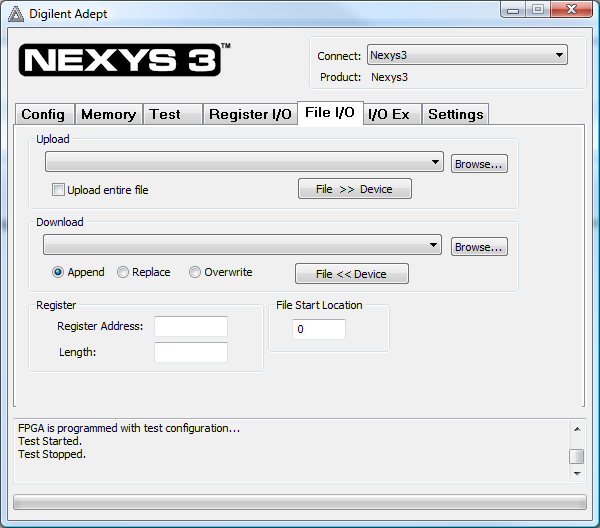Open the Settings tab
The height and width of the screenshot is (528, 600).
click(455, 114)
